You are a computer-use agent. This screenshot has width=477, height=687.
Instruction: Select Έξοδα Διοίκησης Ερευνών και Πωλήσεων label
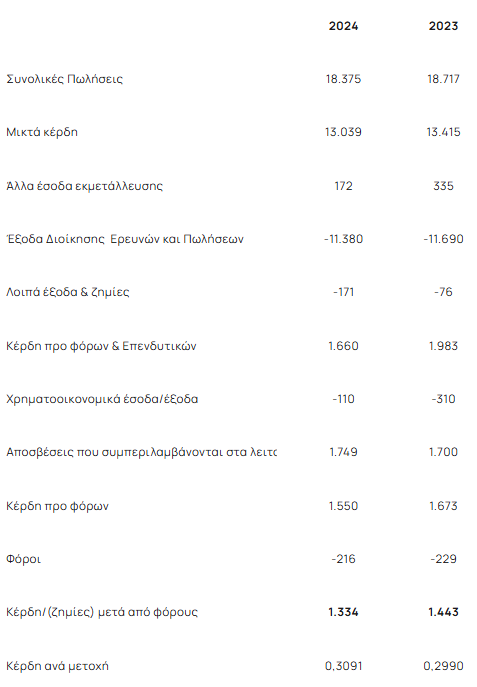tap(125, 239)
